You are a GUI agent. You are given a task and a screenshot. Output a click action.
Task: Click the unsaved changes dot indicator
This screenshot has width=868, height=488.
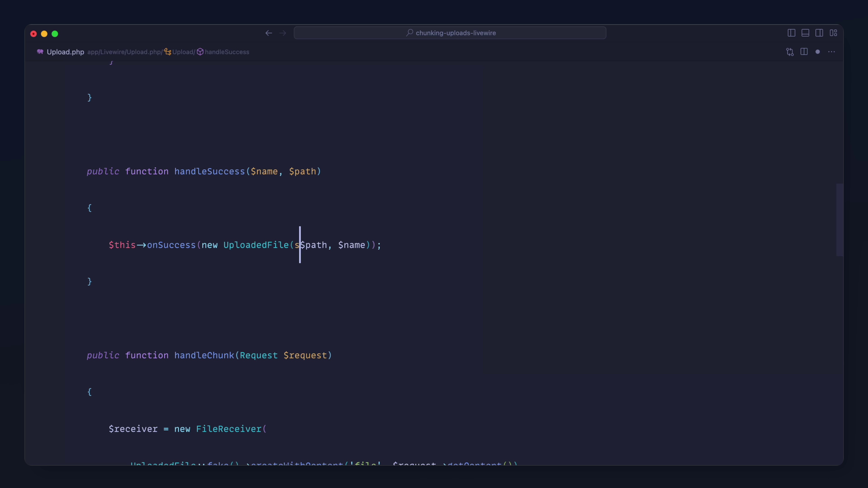817,52
